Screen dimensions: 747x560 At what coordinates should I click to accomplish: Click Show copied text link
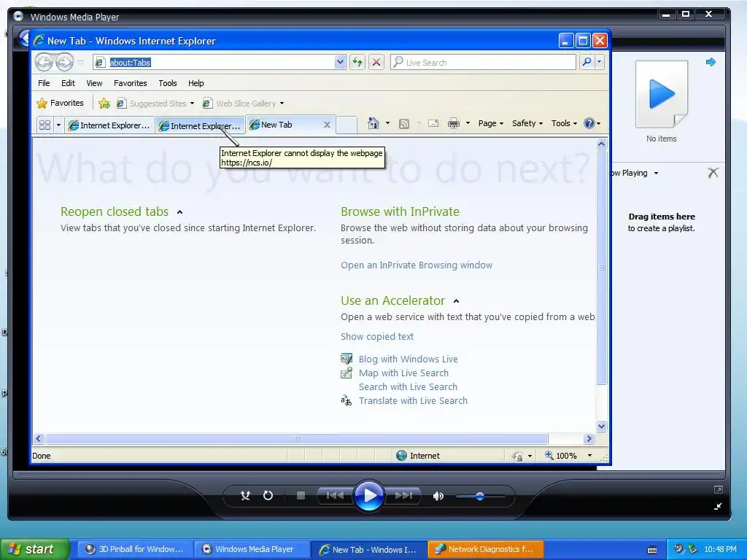pos(377,337)
